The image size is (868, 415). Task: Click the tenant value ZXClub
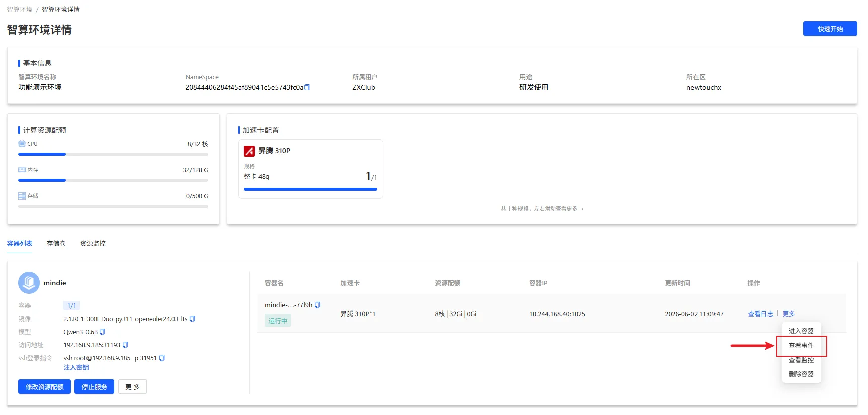click(364, 87)
